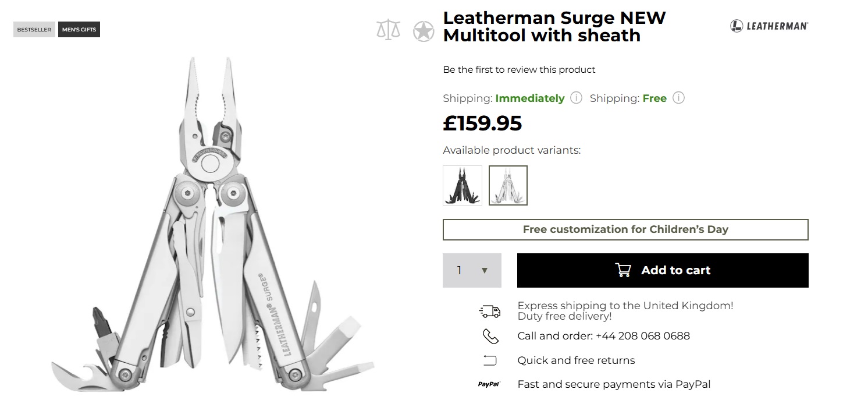Open info icon next to Shipping Immediately
This screenshot has width=868, height=407.
coord(576,98)
